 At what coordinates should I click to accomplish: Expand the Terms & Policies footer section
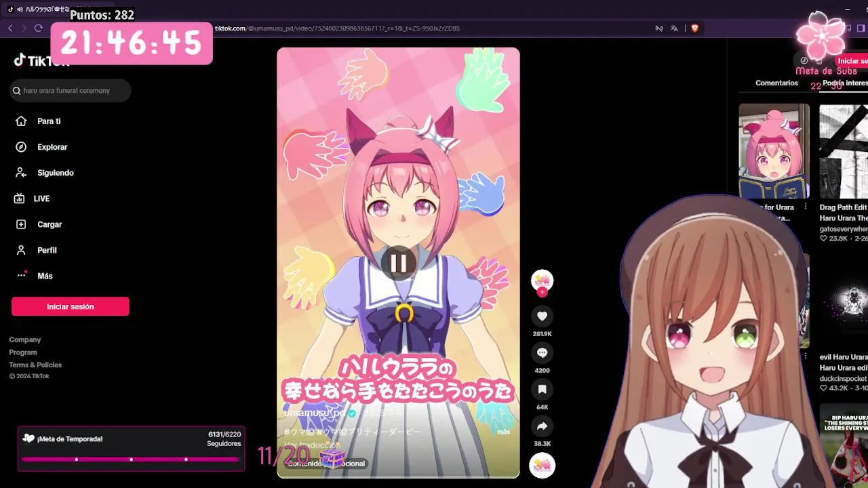(35, 365)
